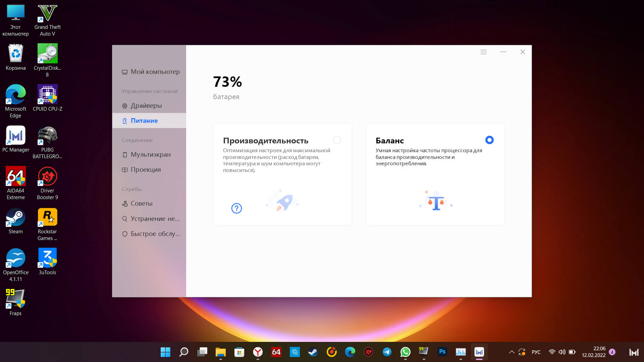Select the Производительность power mode radio button
The width and height of the screenshot is (644, 362).
coord(337,140)
